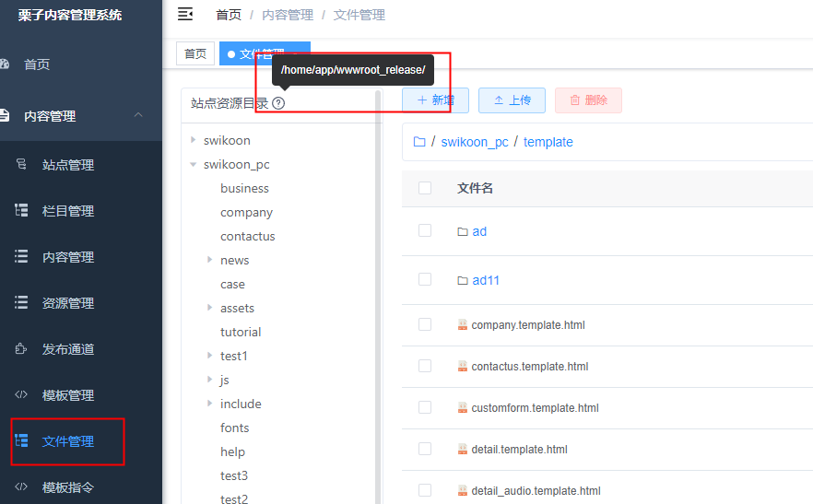This screenshot has width=813, height=504.
Task: Click the help question-mark icon beside 站点资源目录
Action: 278,103
